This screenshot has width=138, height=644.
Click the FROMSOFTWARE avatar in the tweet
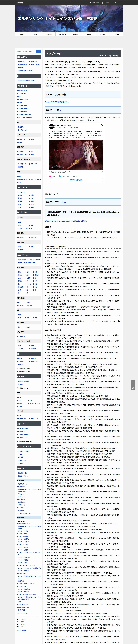click(51, 127)
